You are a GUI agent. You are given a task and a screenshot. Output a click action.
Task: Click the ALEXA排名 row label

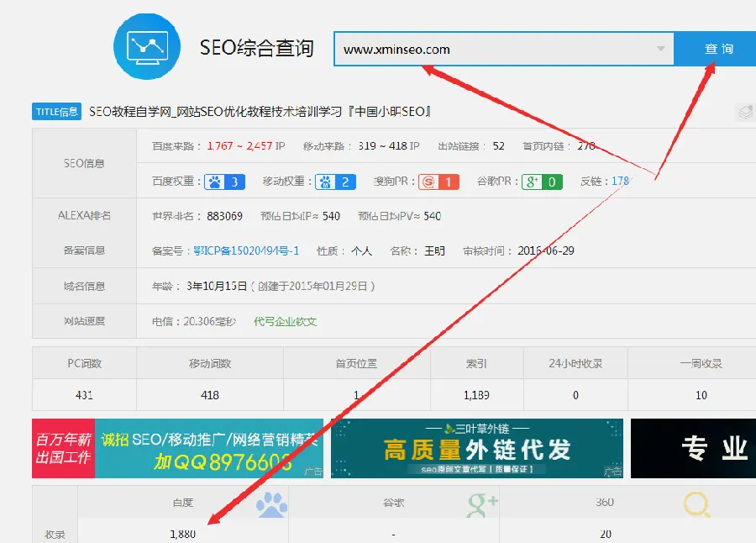coord(84,216)
